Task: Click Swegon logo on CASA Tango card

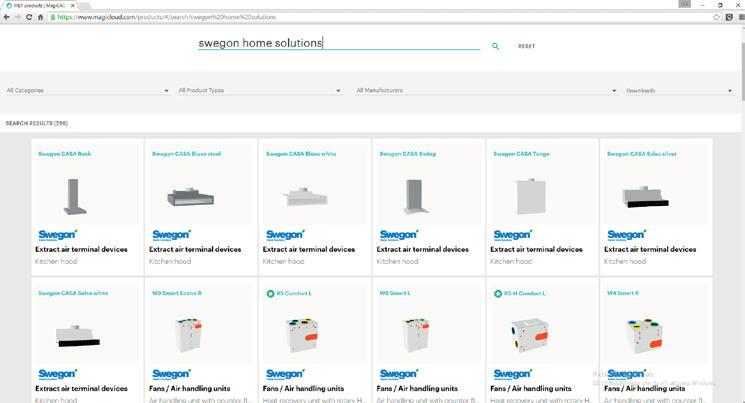Action: point(513,235)
